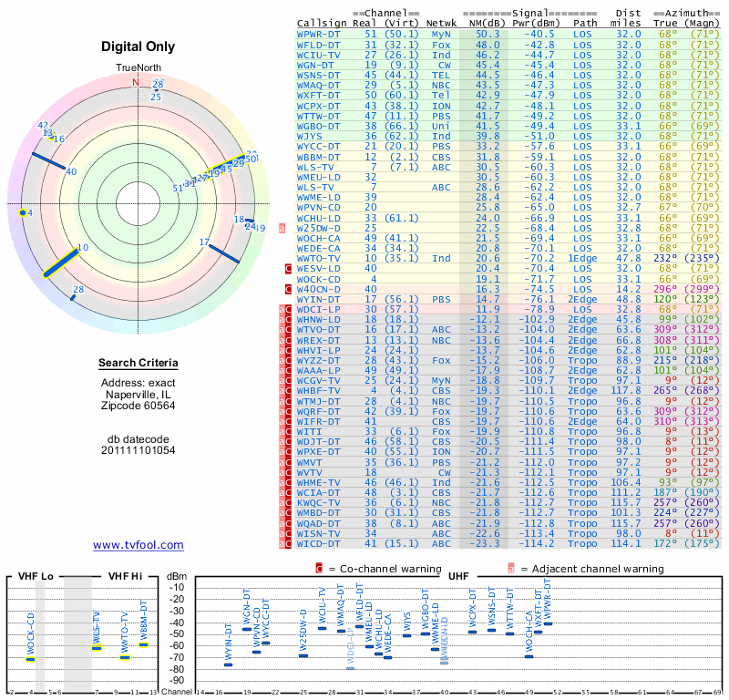Select the WMAQ-DT callsign
This screenshot has height=700, width=729.
[318, 86]
